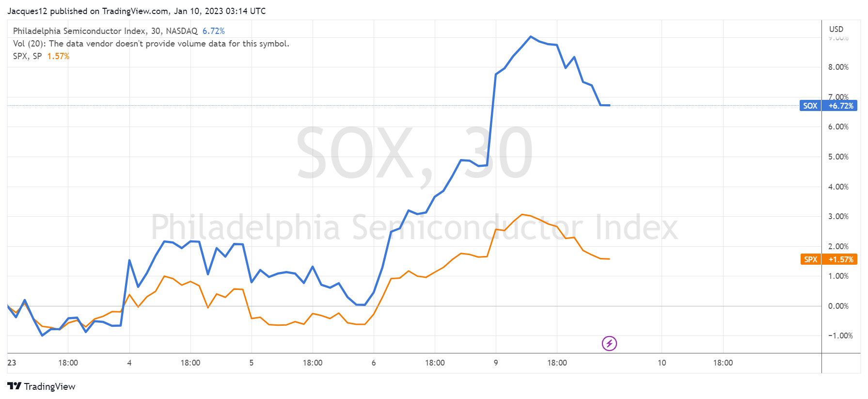Select the +6.72% blue price label
868x399 pixels.
pos(840,106)
